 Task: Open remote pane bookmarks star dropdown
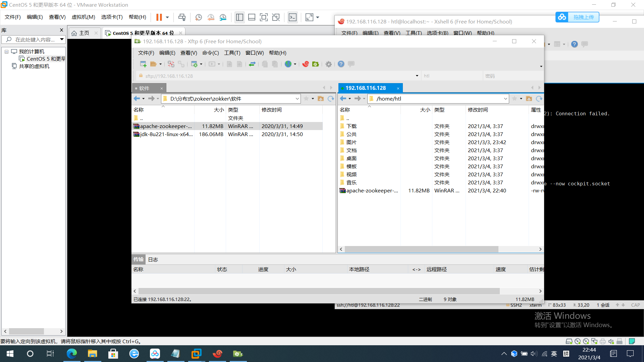tap(521, 99)
